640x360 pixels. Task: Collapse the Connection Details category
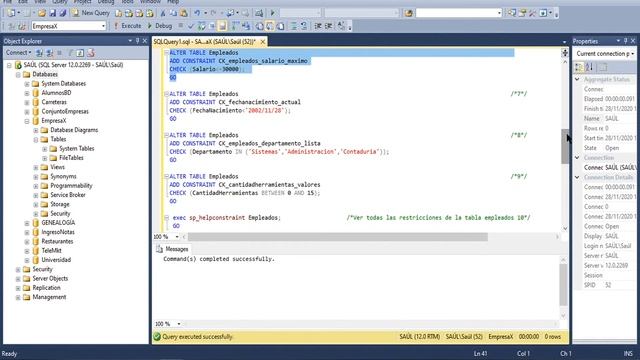pyautogui.click(x=577, y=177)
